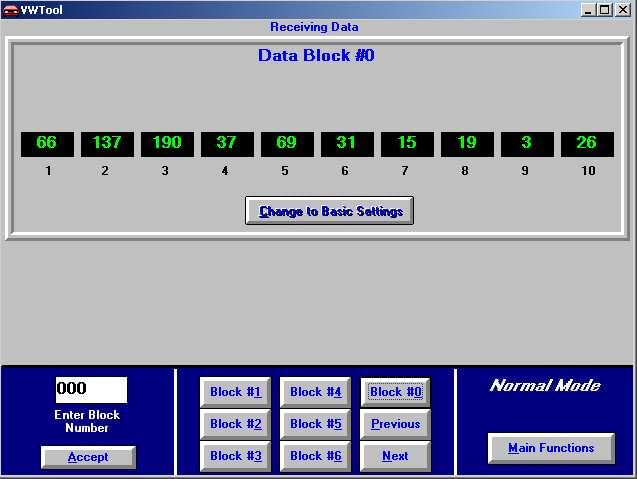Open Main Functions
The width and height of the screenshot is (637, 479).
[551, 448]
